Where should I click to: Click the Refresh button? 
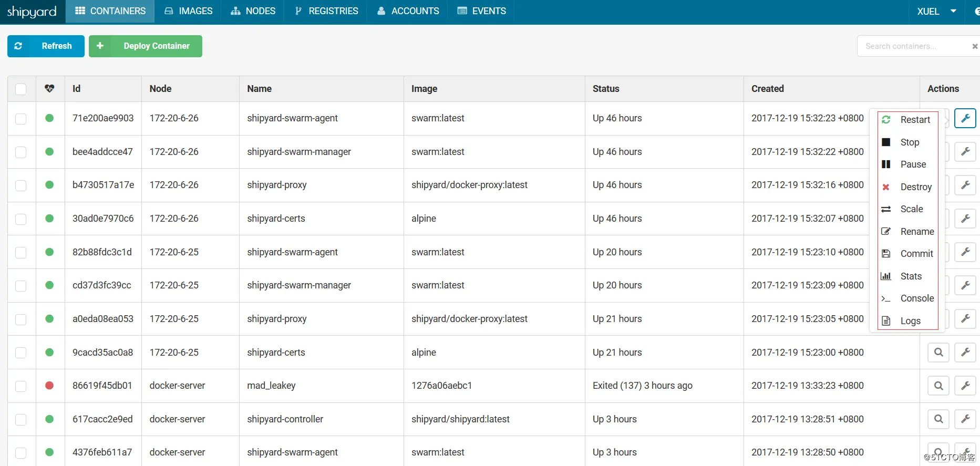point(46,46)
